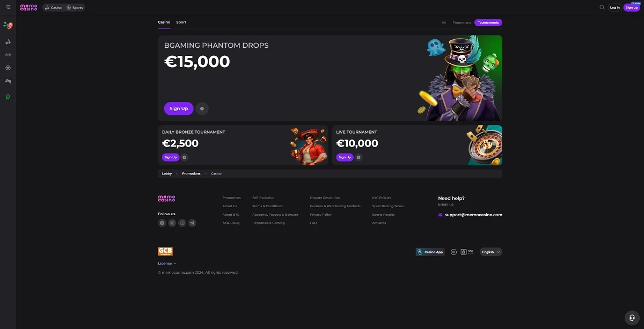This screenshot has width=644, height=329.
Task: Select the live broadcast icon in the sidebar
Action: pos(8,55)
